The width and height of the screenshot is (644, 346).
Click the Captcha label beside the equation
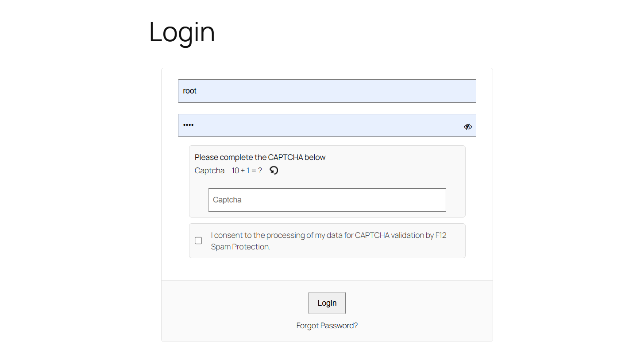[x=209, y=171]
